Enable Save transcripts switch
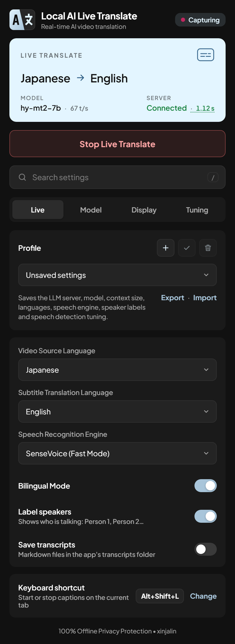This screenshot has width=235, height=644. coord(206,549)
